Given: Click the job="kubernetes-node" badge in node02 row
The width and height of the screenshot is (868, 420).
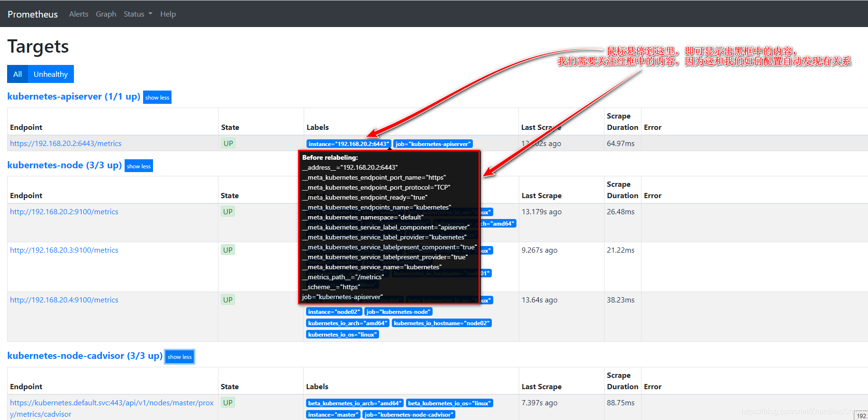Looking at the screenshot, I should (398, 311).
